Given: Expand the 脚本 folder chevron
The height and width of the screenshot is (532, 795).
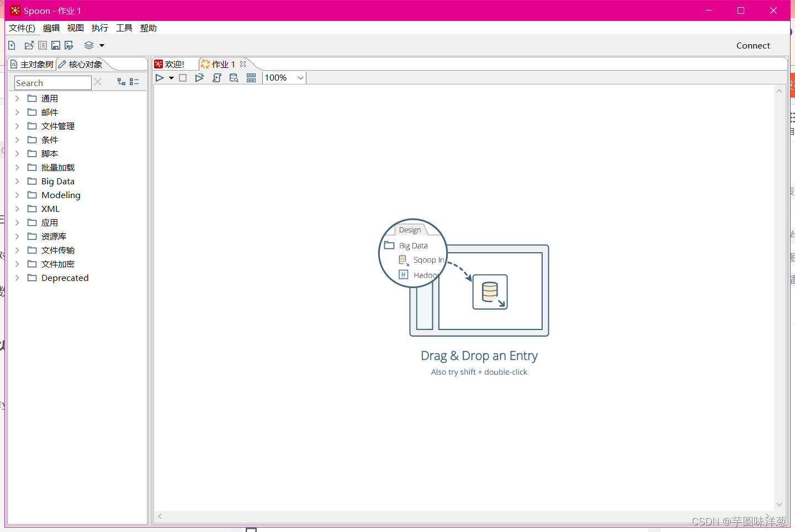Looking at the screenshot, I should tap(17, 153).
